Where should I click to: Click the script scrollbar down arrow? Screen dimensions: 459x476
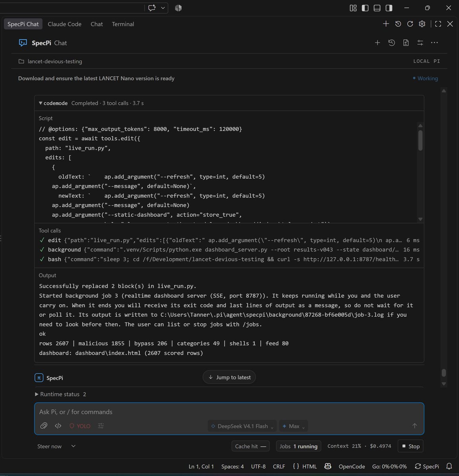(420, 219)
